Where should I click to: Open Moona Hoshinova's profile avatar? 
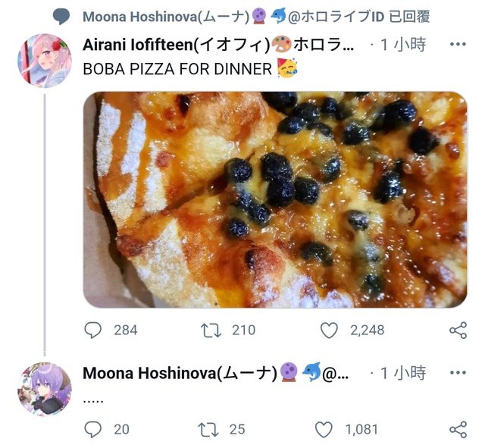click(45, 390)
